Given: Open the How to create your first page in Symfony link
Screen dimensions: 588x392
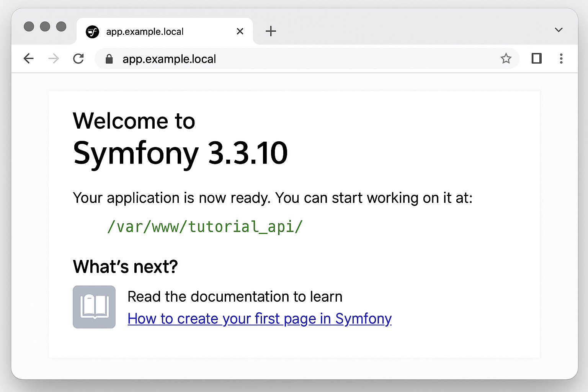Looking at the screenshot, I should (x=260, y=319).
